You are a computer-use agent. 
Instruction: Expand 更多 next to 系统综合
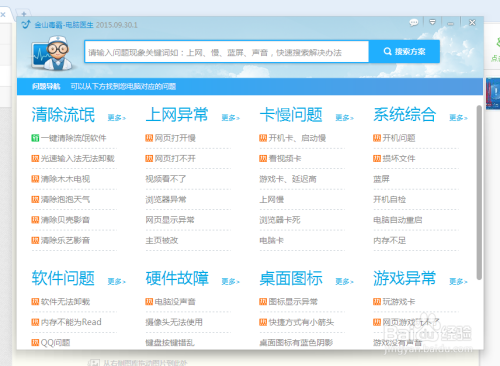coord(458,118)
